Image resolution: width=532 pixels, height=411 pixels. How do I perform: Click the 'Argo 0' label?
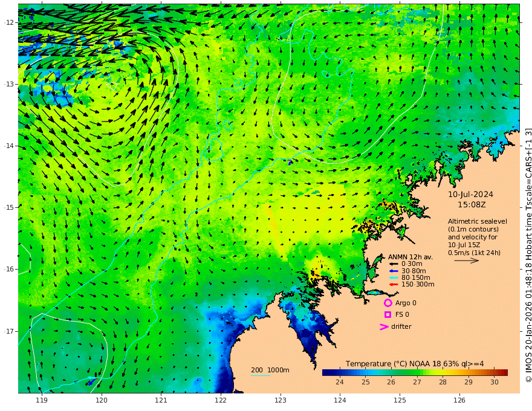coord(406,303)
